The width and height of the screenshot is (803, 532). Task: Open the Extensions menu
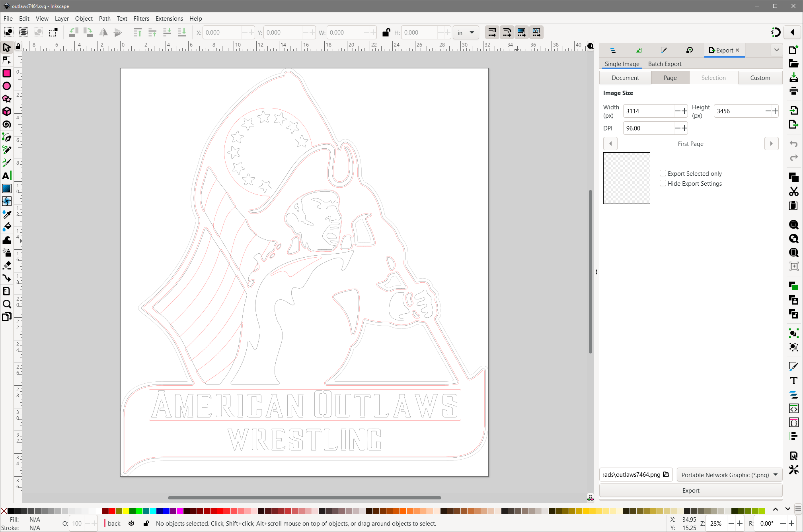point(169,19)
